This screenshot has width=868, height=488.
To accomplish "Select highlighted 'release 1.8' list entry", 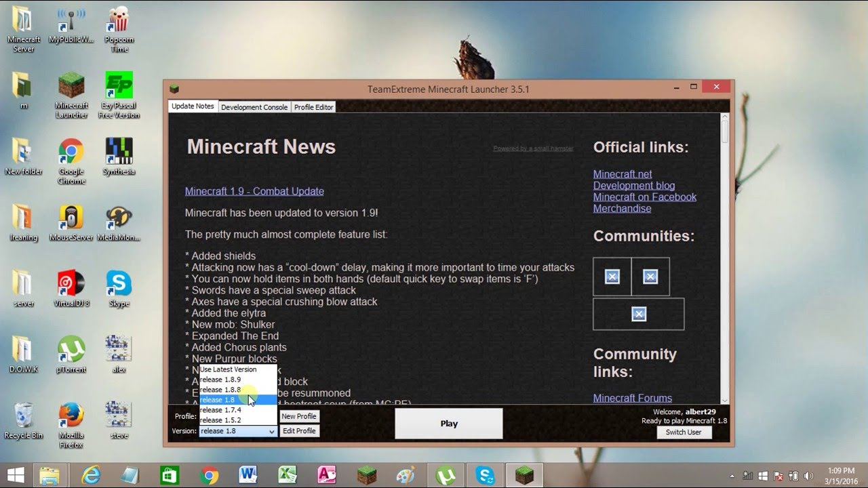I will 238,400.
